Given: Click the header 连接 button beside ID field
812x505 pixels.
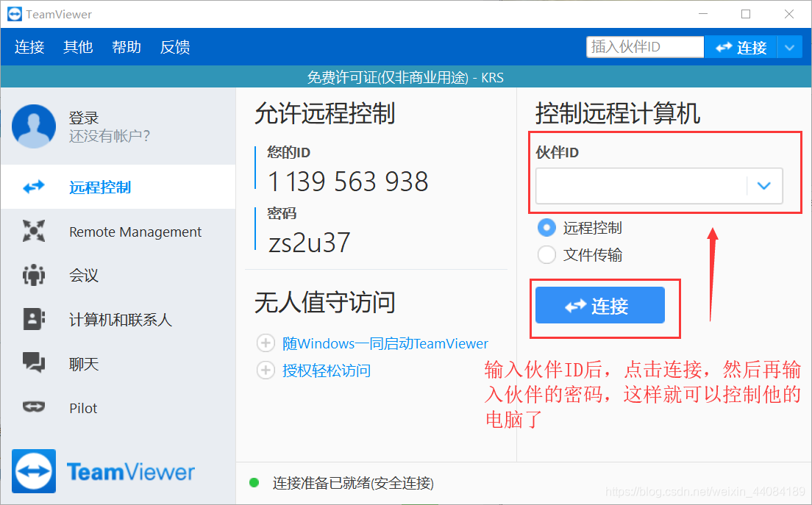Looking at the screenshot, I should coord(741,47).
